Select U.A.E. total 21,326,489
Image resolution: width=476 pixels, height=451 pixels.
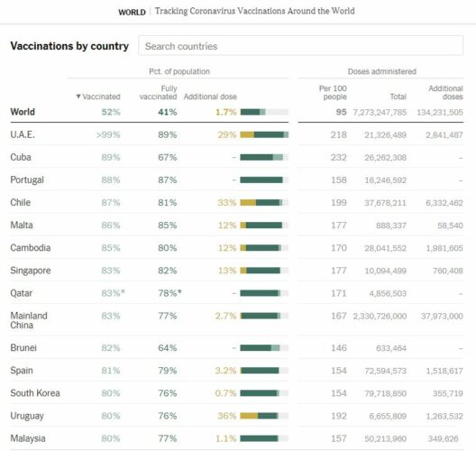pyautogui.click(x=386, y=134)
